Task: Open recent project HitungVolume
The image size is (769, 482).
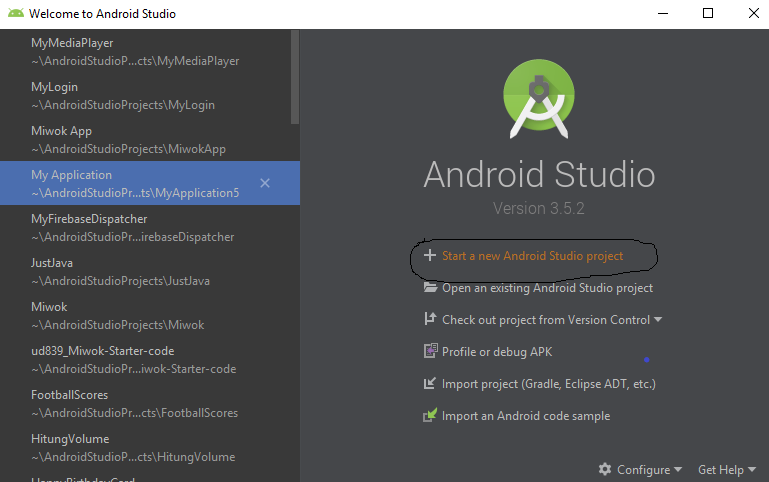Action: (150, 447)
